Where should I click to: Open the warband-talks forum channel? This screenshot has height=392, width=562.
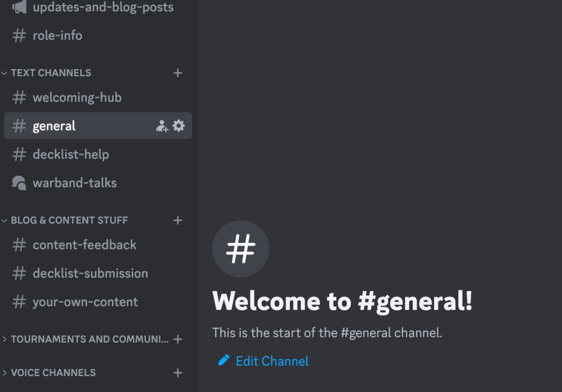point(75,183)
